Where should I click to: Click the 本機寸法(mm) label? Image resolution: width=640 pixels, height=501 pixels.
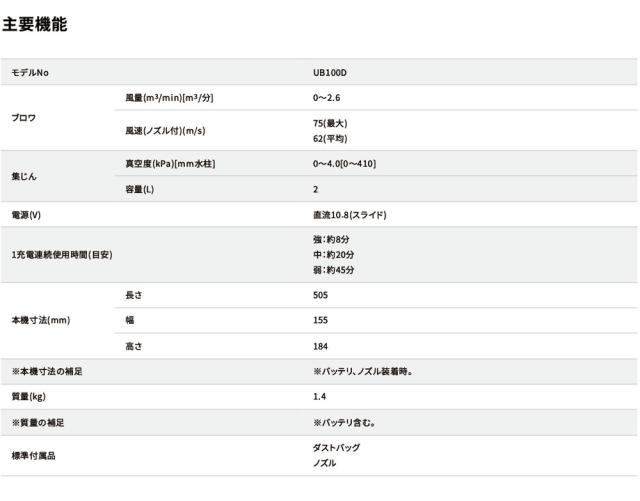(41, 320)
